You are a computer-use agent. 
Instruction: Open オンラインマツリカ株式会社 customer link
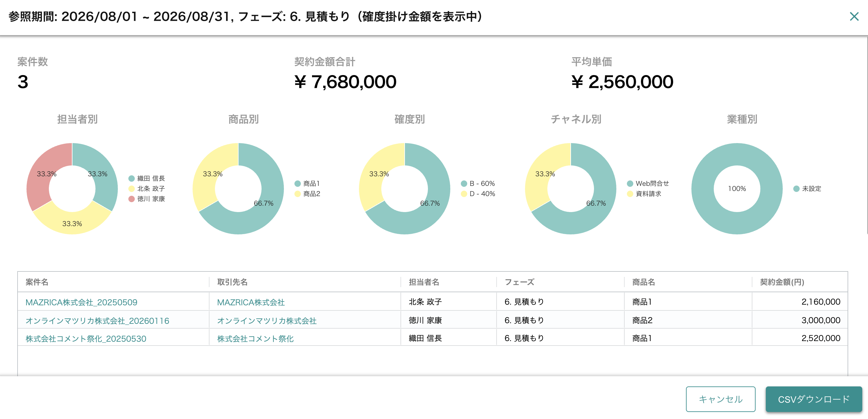pos(267,321)
